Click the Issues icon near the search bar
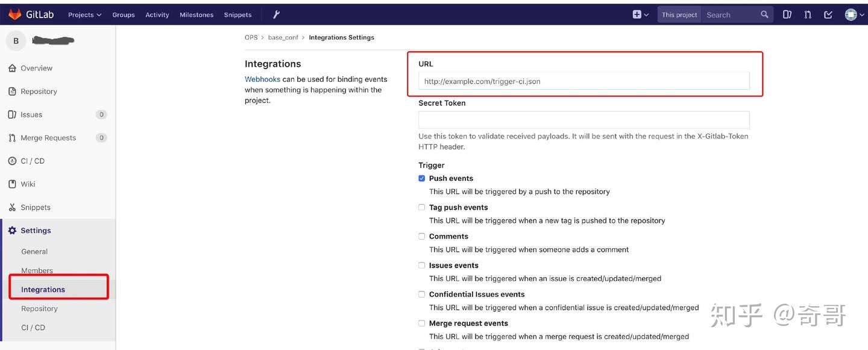868x350 pixels. [787, 14]
